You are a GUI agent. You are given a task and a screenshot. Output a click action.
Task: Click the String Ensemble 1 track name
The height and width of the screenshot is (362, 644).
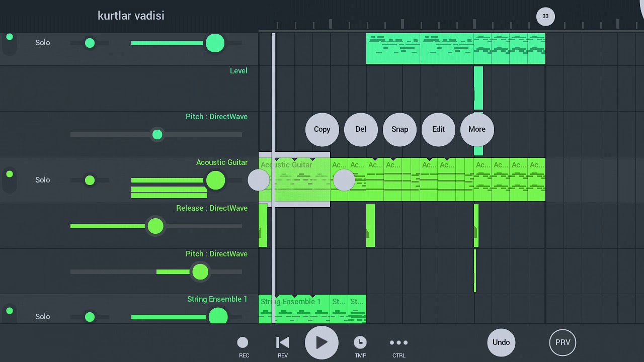(x=217, y=299)
